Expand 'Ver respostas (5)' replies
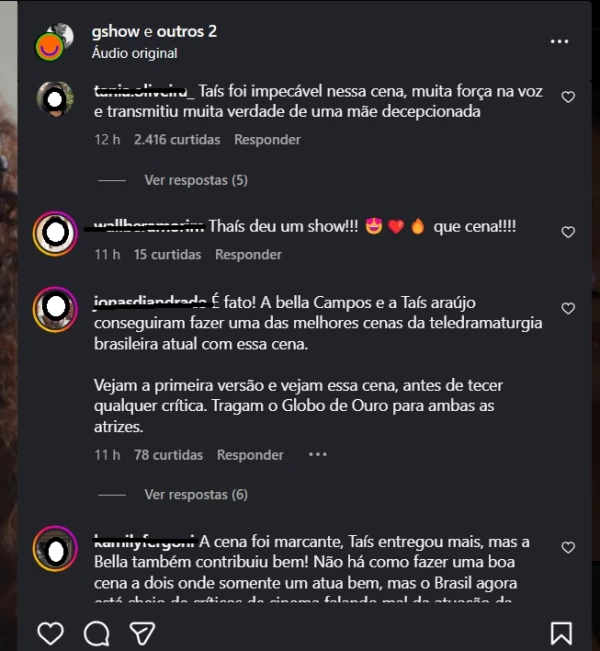 coord(196,180)
